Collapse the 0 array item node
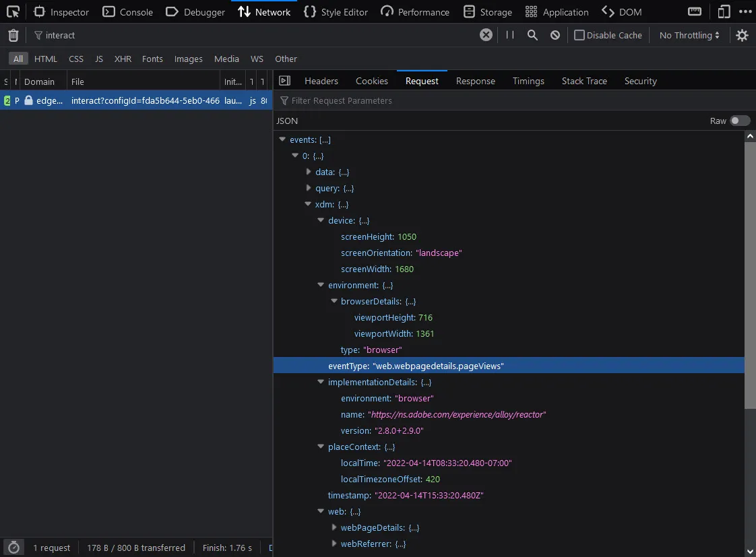The height and width of the screenshot is (557, 756). click(295, 156)
